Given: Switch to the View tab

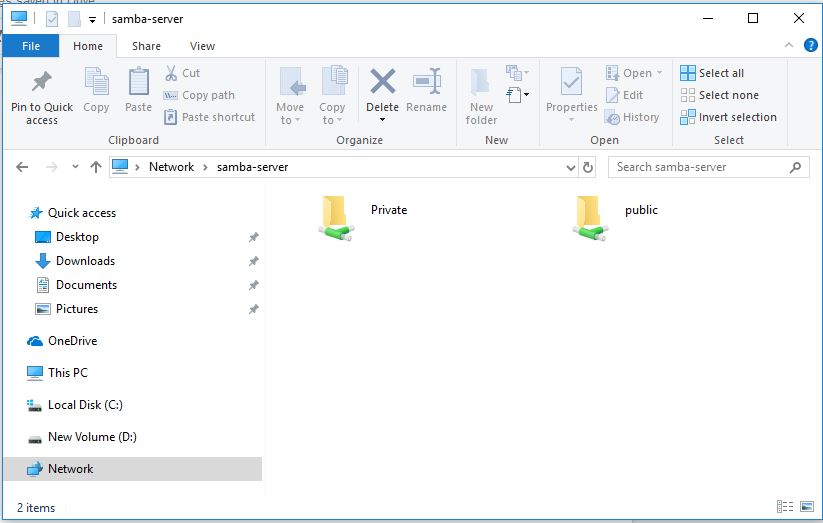Looking at the screenshot, I should coord(202,46).
